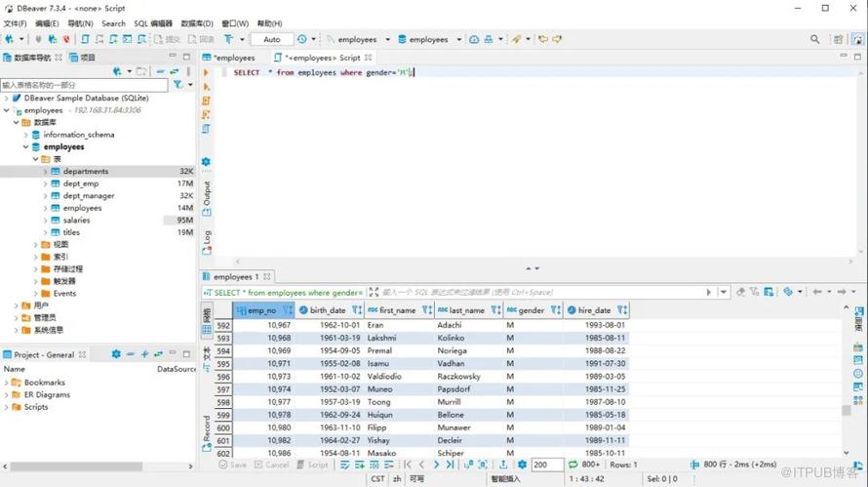Toggle emp_no column sort filter icon
Image resolution: width=868 pixels, height=487 pixels.
[288, 310]
